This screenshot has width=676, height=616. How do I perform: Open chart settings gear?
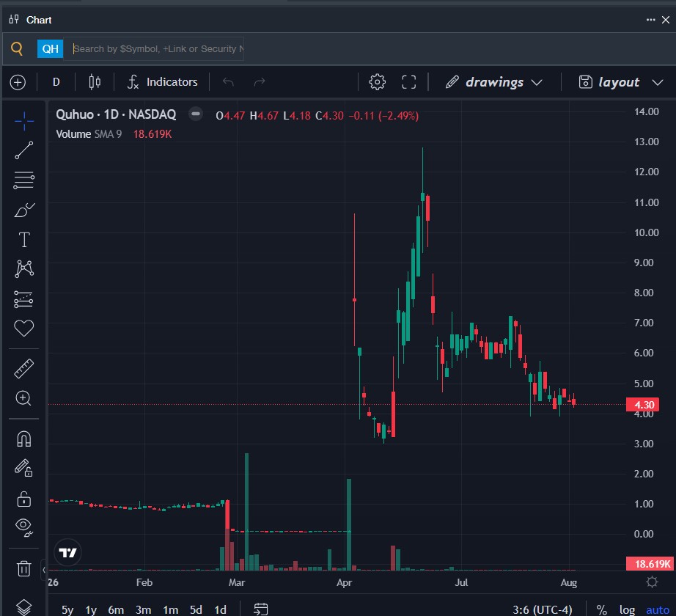(x=378, y=82)
